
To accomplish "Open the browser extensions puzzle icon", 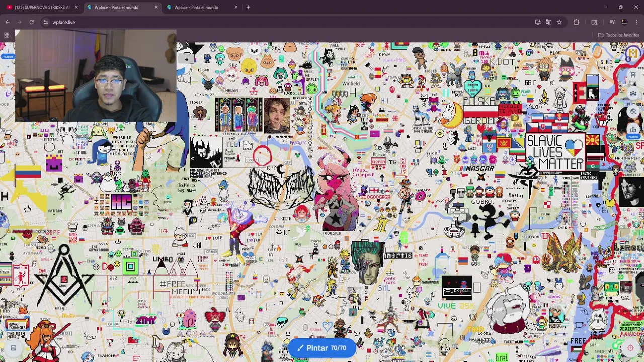I will (577, 22).
